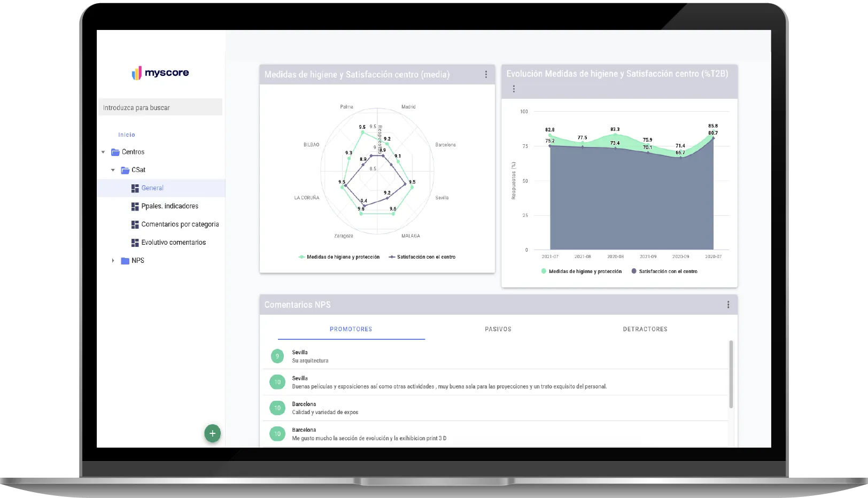Viewport: 868px width, 498px height.
Task: Expand the NPS tree arrow
Action: point(113,261)
